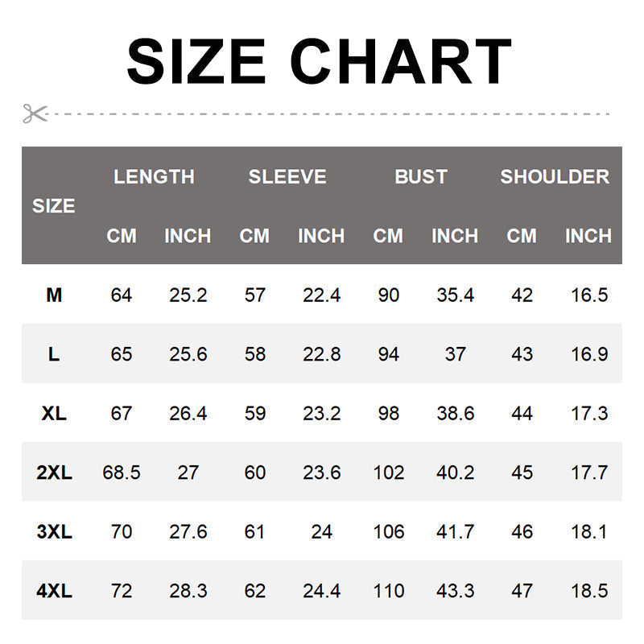The height and width of the screenshot is (644, 644).
Task: Select the 3XL size row label
Action: 54,532
